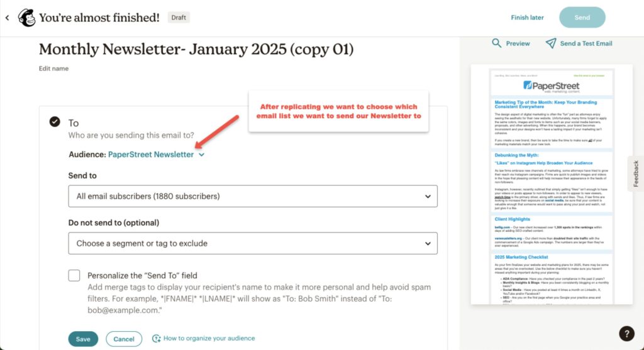Open the Mailchimp monkey logo
This screenshot has height=350, width=644.
coord(26,18)
